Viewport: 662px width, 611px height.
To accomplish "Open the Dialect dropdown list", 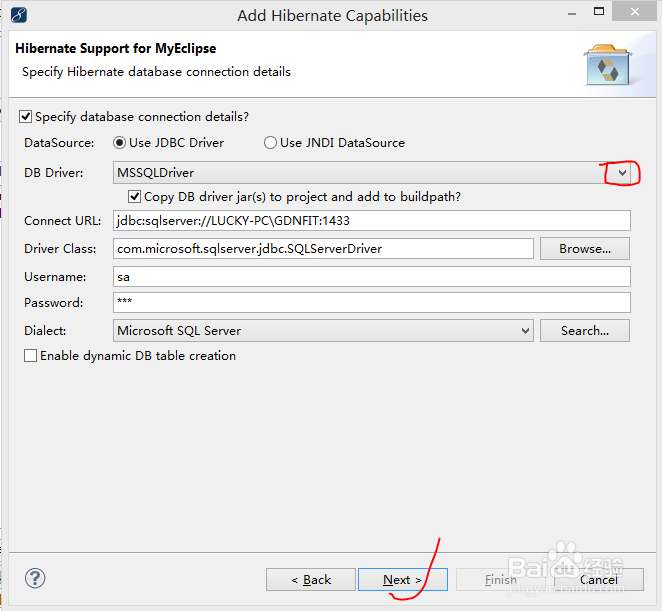I will pos(525,330).
